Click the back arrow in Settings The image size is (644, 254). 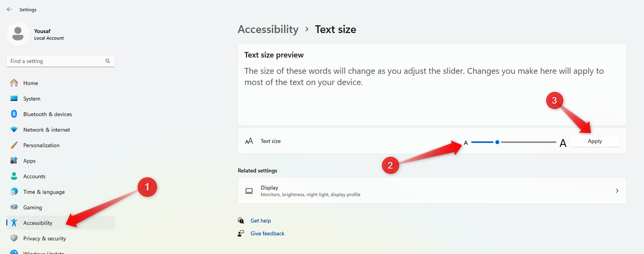tap(9, 9)
